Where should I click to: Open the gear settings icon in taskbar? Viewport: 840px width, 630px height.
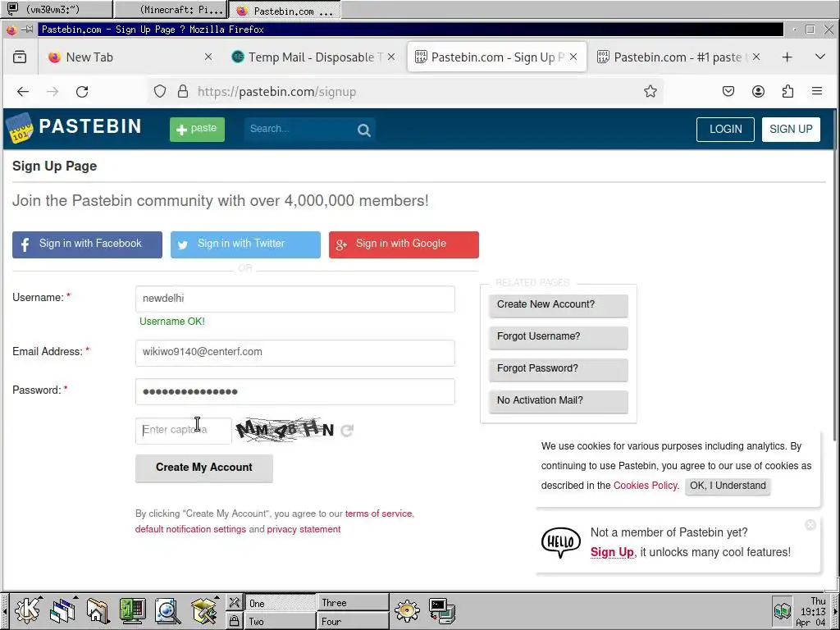(x=407, y=610)
